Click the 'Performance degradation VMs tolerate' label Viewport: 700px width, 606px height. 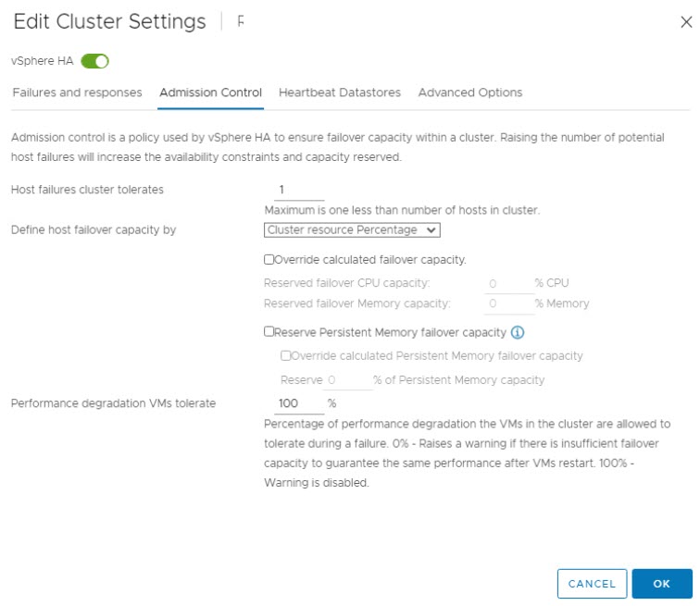click(x=113, y=403)
